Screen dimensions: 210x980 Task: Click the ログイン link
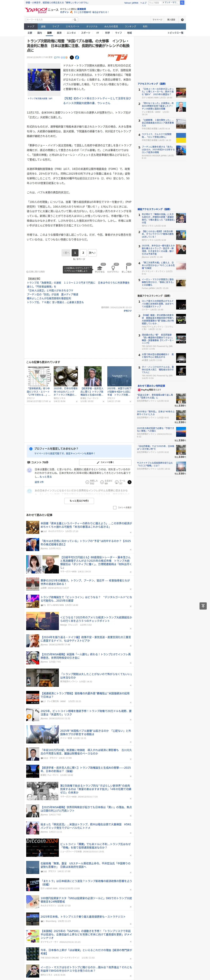(64, 12)
